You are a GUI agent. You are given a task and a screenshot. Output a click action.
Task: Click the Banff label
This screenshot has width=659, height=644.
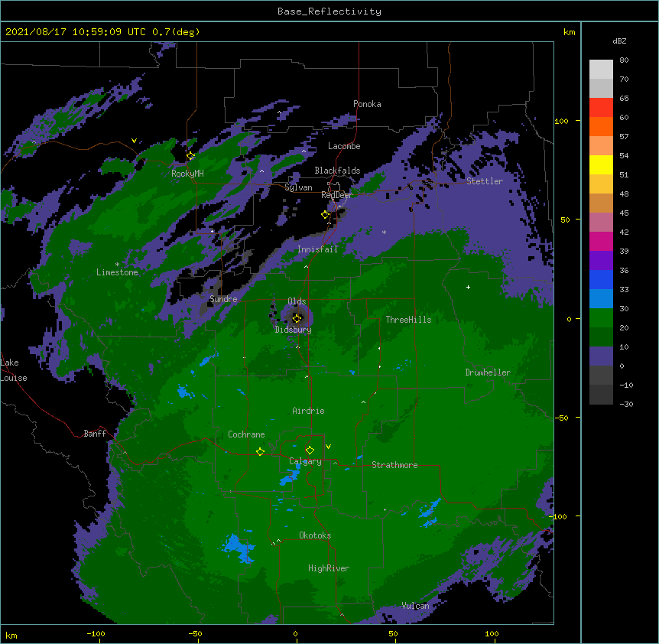pyautogui.click(x=95, y=434)
